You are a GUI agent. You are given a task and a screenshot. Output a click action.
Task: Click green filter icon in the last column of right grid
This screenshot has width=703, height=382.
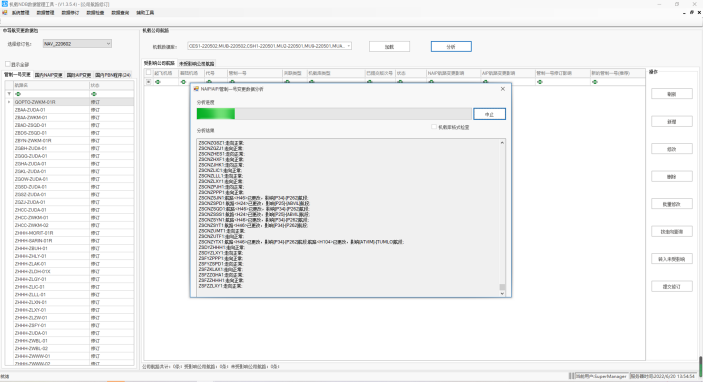595,82
